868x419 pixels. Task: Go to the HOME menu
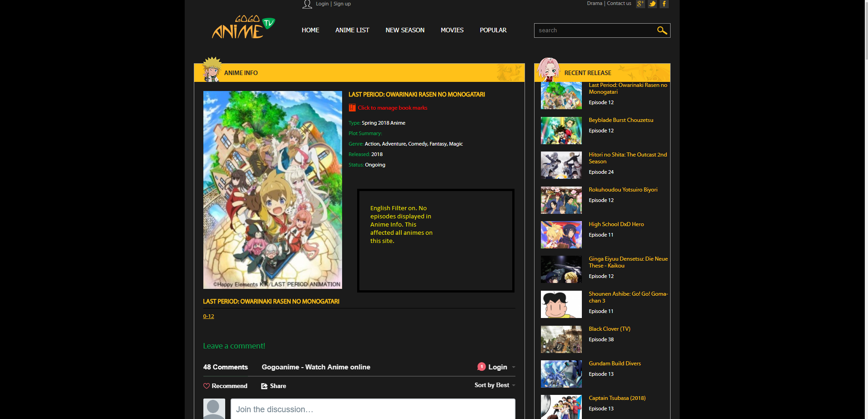pos(310,30)
